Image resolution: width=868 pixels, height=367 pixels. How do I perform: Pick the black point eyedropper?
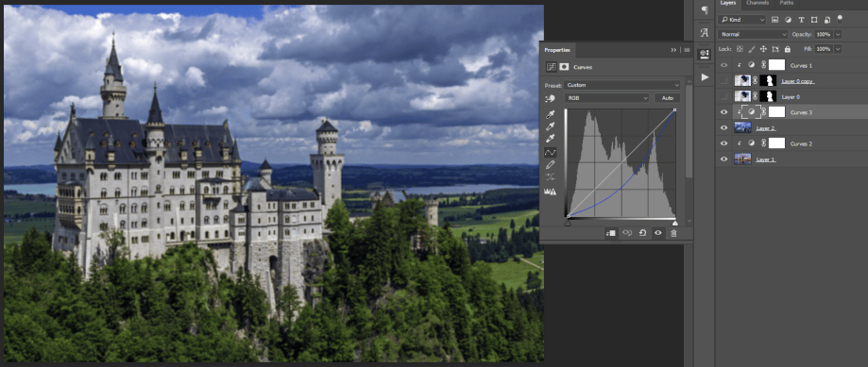point(551,114)
